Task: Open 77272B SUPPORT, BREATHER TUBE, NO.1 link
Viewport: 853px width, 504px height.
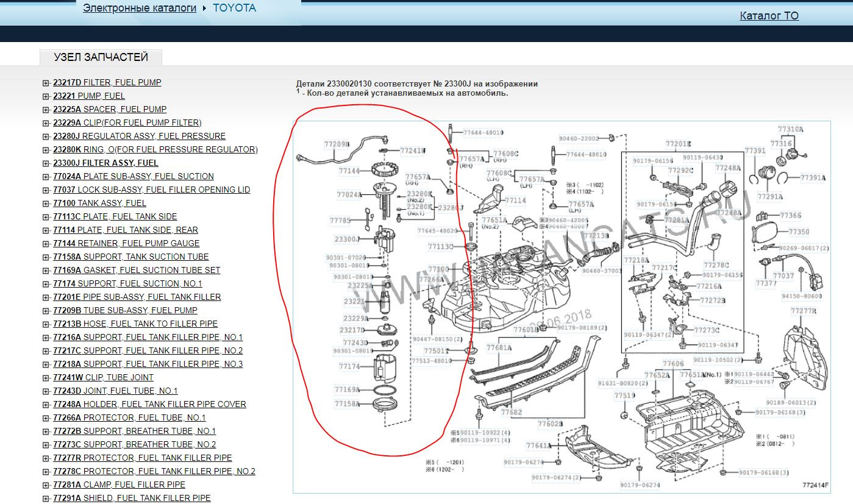Action: [x=135, y=431]
